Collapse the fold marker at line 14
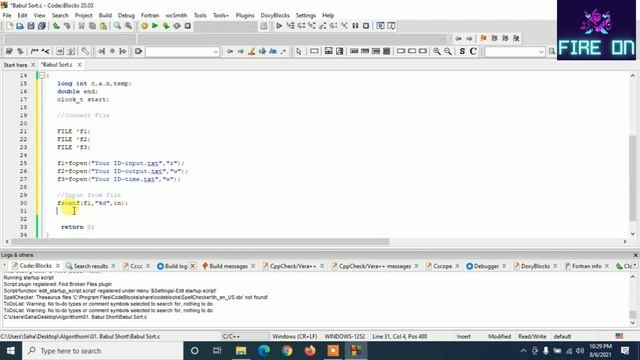The height and width of the screenshot is (360, 640). (42, 76)
